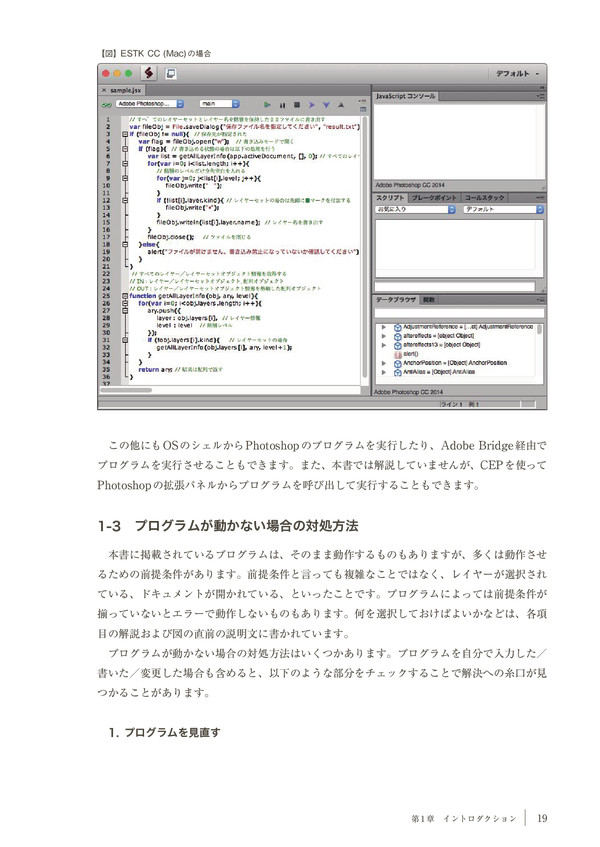Select the JavaScript コンソール tab

point(405,96)
